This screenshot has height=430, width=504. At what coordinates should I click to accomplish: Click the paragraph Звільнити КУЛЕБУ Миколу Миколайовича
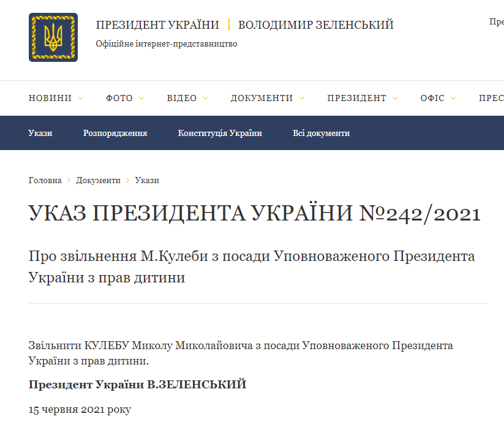pyautogui.click(x=241, y=353)
